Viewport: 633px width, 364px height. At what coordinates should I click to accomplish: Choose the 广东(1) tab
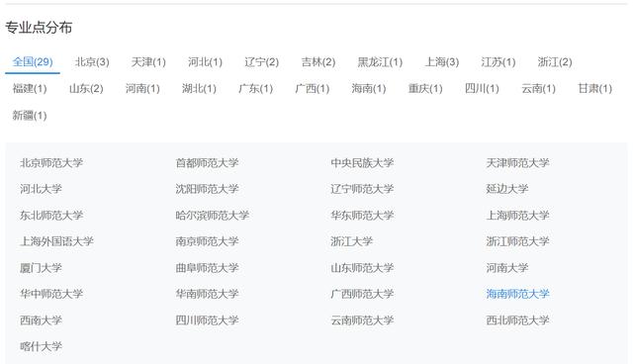(x=255, y=88)
